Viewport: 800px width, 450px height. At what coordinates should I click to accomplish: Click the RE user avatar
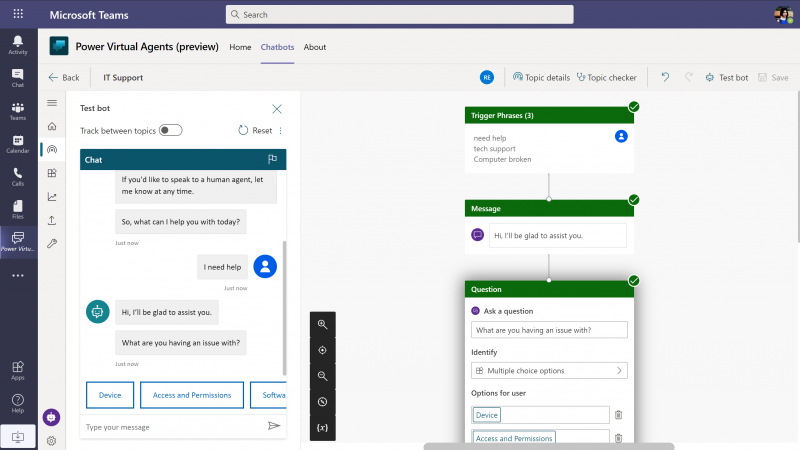pos(487,77)
